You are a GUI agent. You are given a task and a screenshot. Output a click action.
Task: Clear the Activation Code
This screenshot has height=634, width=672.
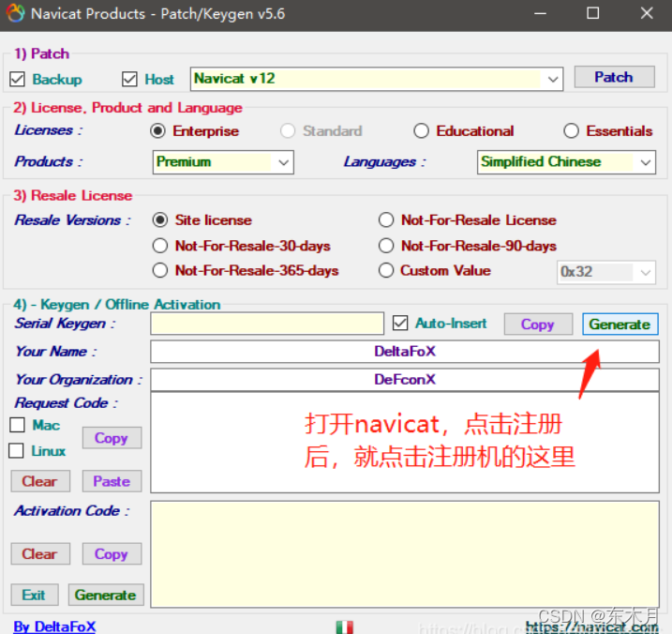[40, 553]
